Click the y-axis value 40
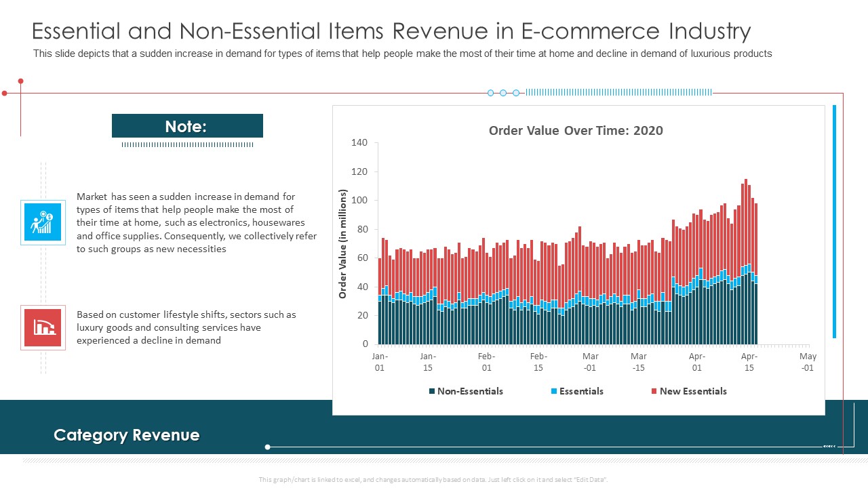Viewport: 868px width, 488px height. 361,287
